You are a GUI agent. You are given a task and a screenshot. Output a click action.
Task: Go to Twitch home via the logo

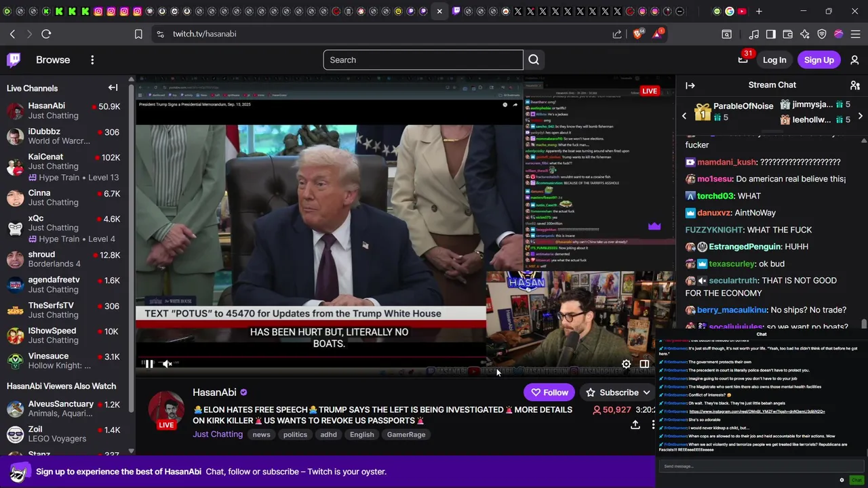[x=14, y=60]
